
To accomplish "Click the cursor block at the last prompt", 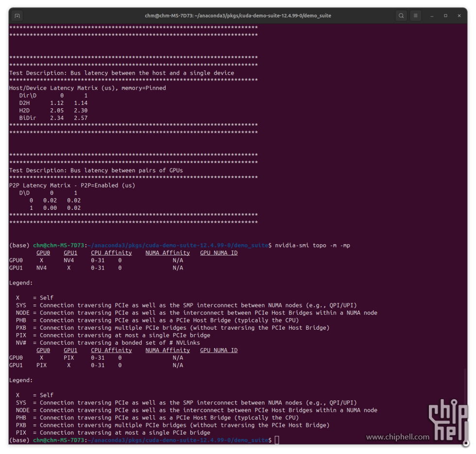I will point(277,440).
